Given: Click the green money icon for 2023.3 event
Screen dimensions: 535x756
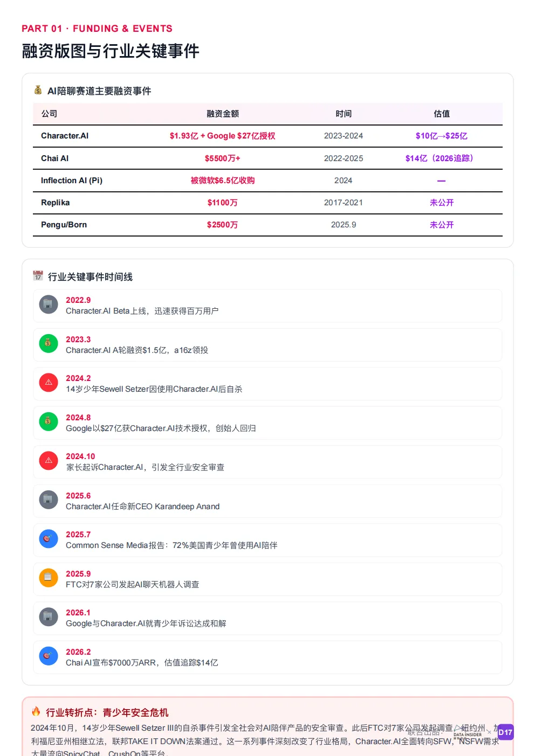Looking at the screenshot, I should (x=49, y=343).
